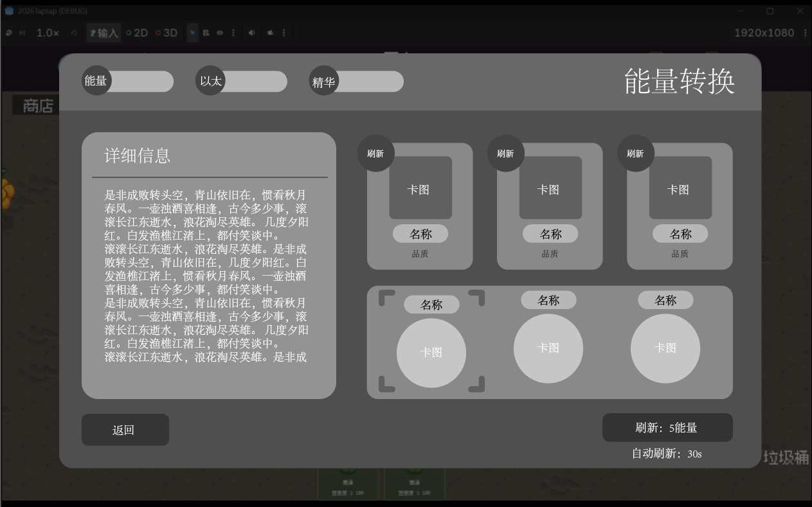Select the leftmost square 卡图 card image
Viewport: 812px width, 507px height.
tap(420, 188)
